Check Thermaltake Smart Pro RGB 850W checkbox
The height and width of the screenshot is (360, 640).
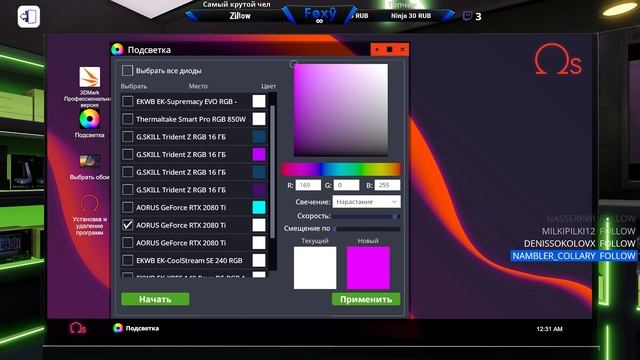tap(128, 119)
